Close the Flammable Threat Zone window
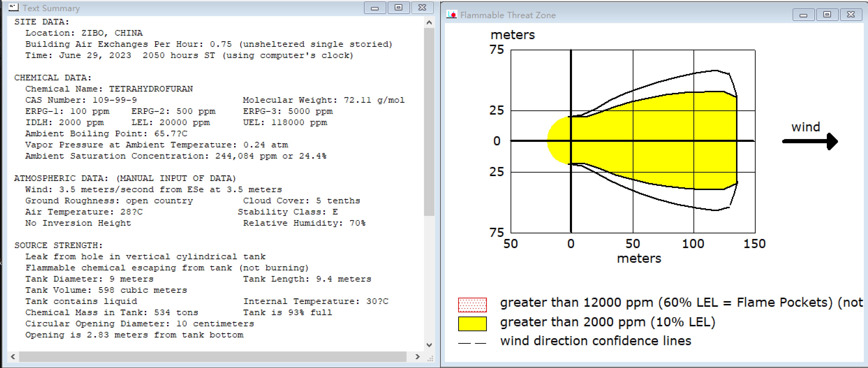Viewport: 868px width, 368px height. pyautogui.click(x=851, y=15)
